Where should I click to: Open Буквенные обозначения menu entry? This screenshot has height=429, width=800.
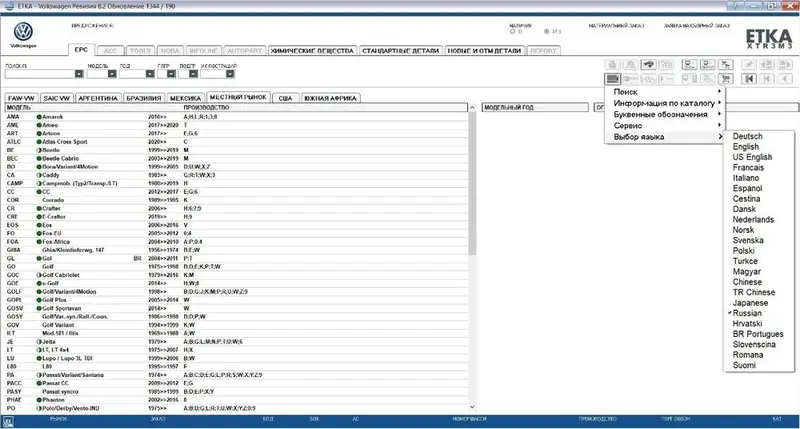(664, 114)
